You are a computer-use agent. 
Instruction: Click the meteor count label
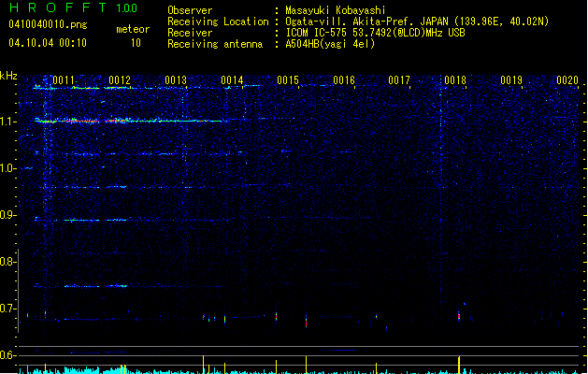coord(133,29)
